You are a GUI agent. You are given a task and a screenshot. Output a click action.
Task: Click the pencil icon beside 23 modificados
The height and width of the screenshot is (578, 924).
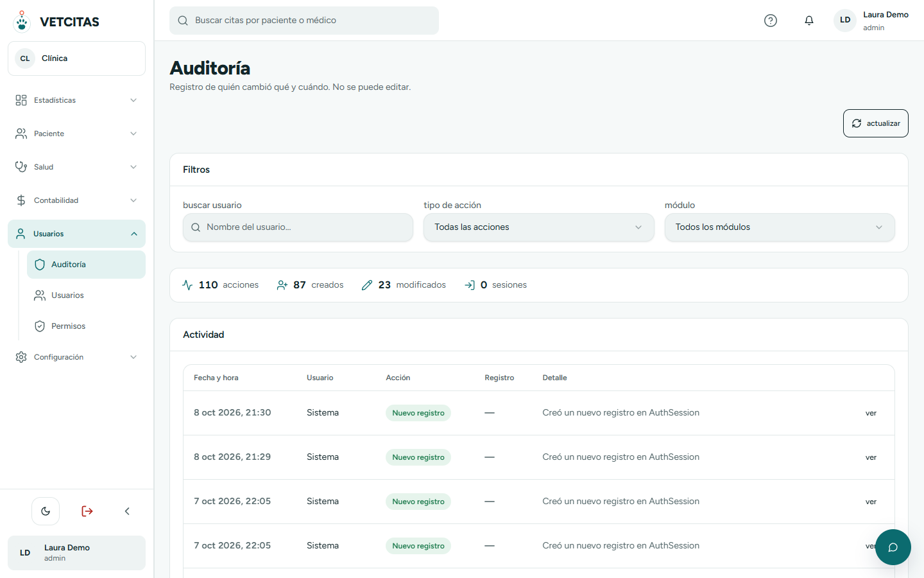(367, 285)
